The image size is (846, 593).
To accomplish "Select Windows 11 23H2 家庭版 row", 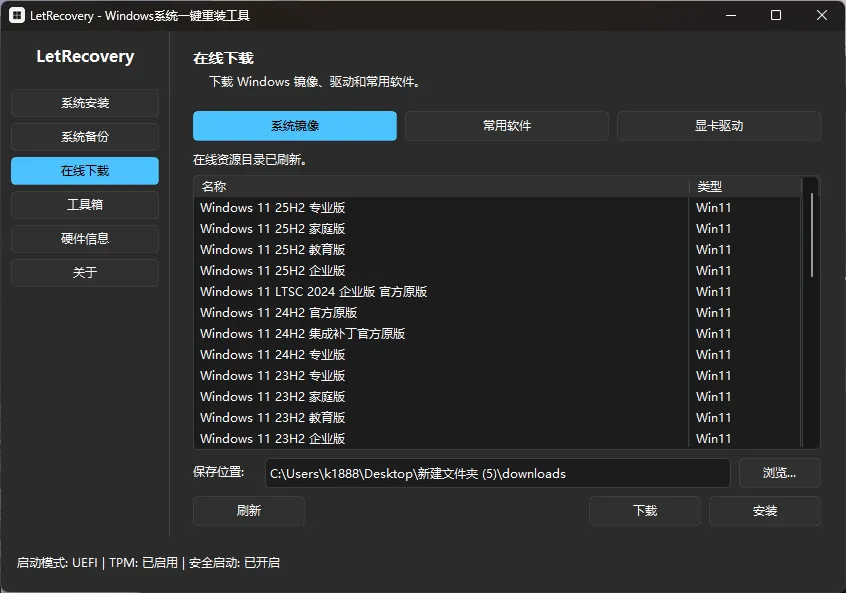I will click(497, 397).
